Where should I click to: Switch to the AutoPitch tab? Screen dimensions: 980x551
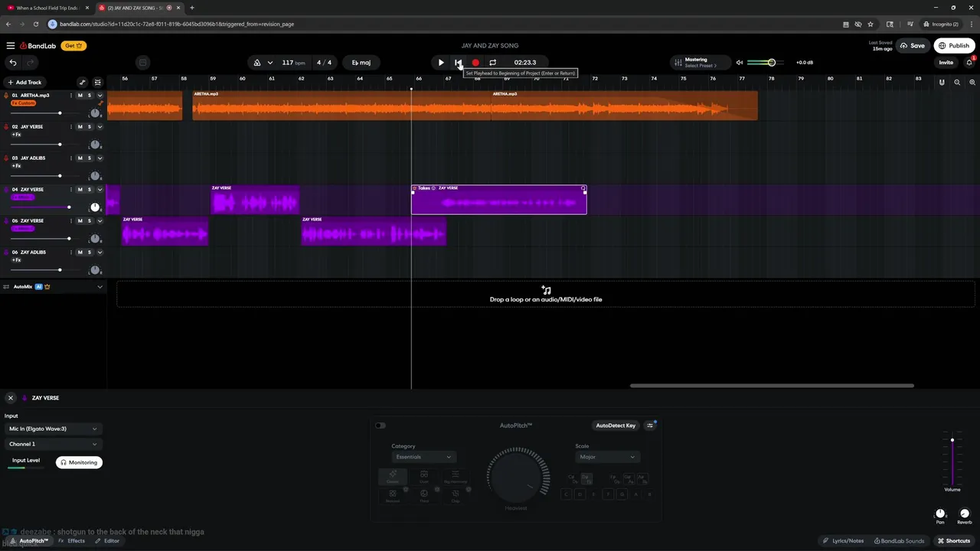(28, 541)
